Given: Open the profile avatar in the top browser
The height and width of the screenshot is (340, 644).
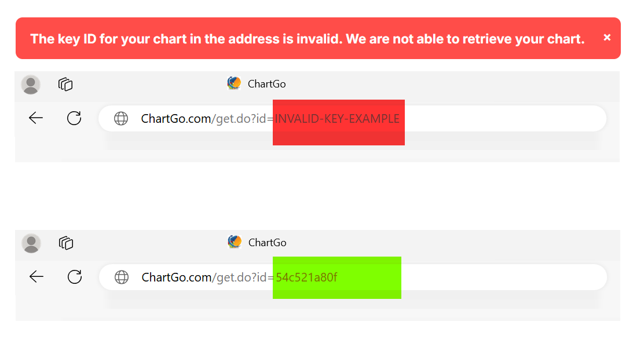Looking at the screenshot, I should pos(31,84).
